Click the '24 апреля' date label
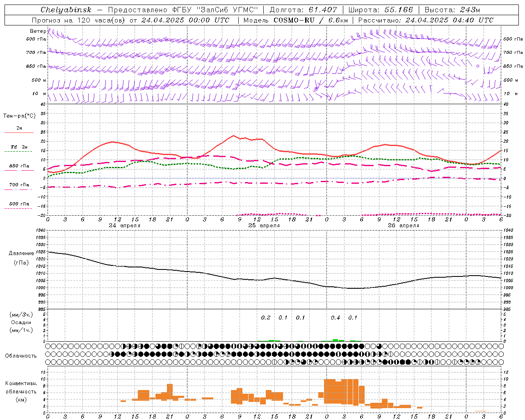Image resolution: width=525 pixels, height=420 pixels. pos(124,226)
